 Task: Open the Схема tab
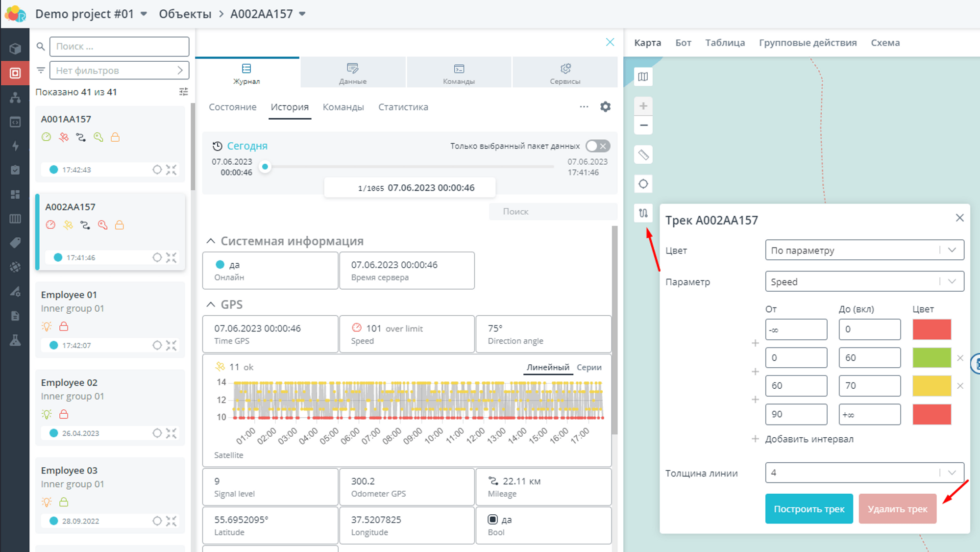(885, 43)
